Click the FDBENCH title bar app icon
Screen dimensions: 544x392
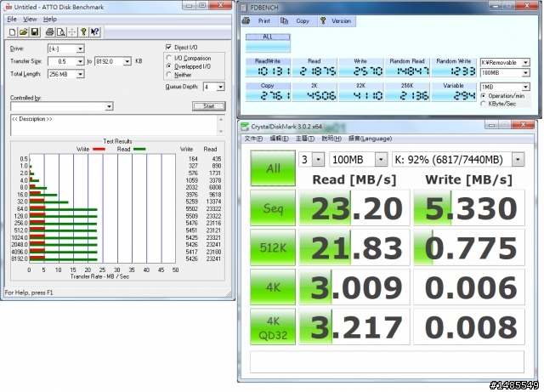pyautogui.click(x=244, y=8)
